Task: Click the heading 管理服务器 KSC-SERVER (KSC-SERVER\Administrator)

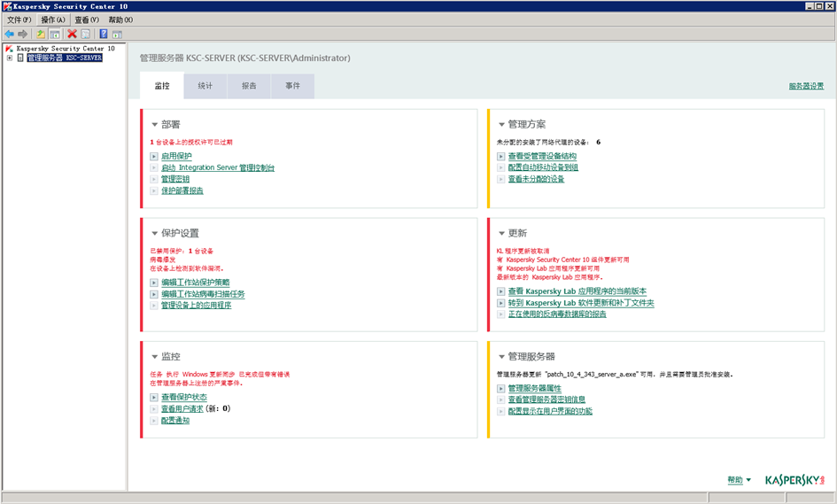Action: 245,58
